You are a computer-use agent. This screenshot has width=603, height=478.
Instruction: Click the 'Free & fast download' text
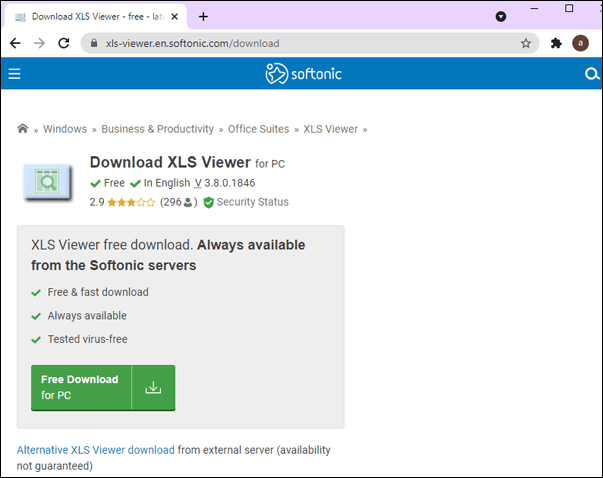coord(98,292)
